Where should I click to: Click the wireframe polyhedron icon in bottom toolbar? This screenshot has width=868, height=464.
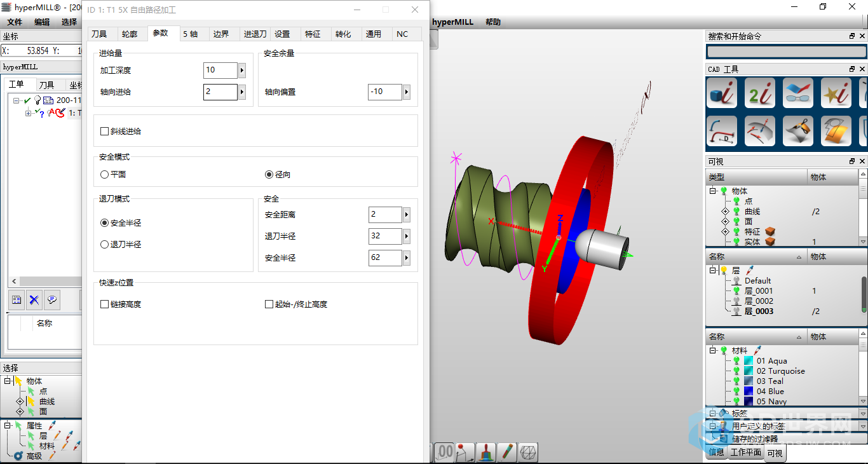pos(528,452)
